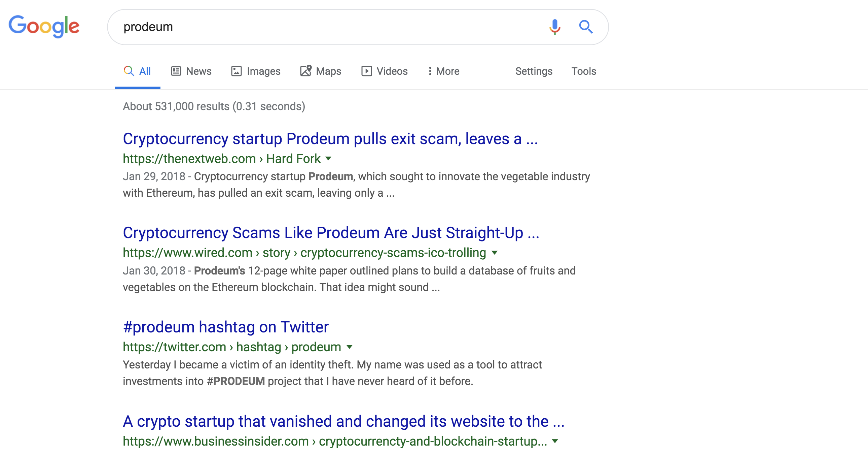
Task: Click the Videos tab play icon
Action: (367, 71)
